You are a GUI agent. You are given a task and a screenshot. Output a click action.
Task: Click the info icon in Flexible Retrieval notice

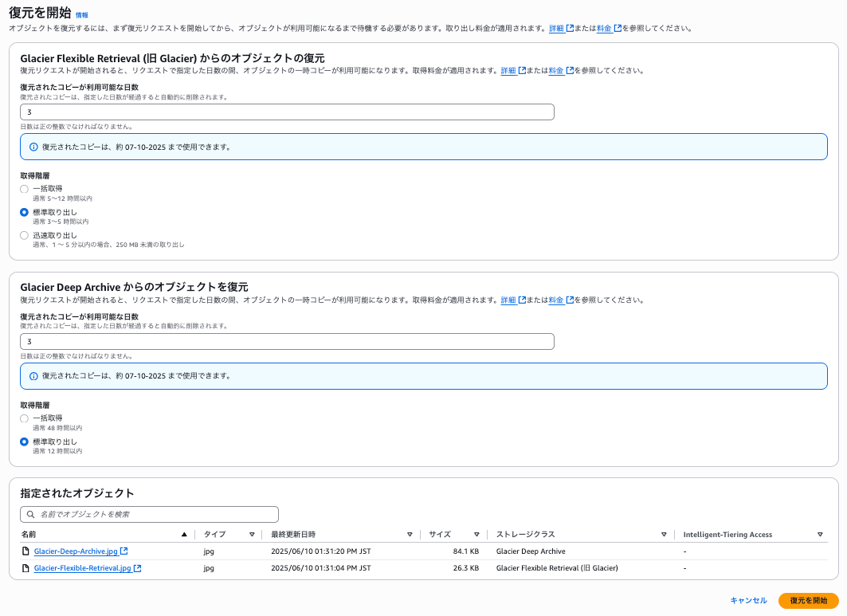[x=33, y=147]
